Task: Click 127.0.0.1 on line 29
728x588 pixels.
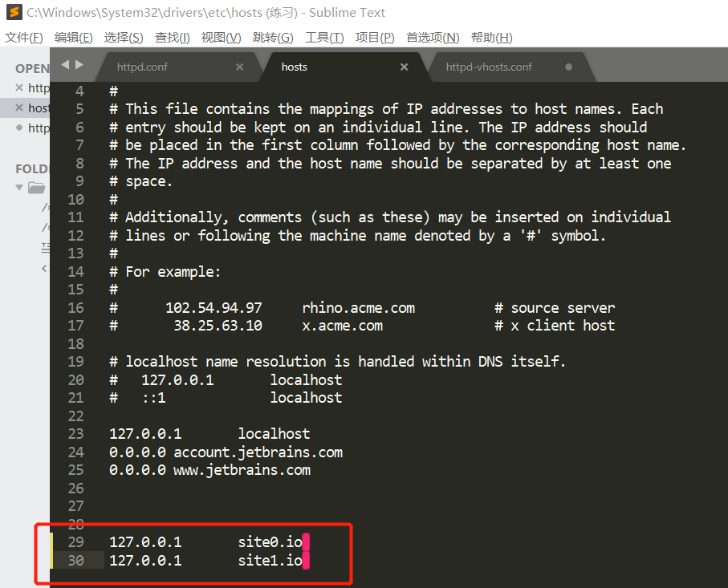Action: (x=145, y=541)
